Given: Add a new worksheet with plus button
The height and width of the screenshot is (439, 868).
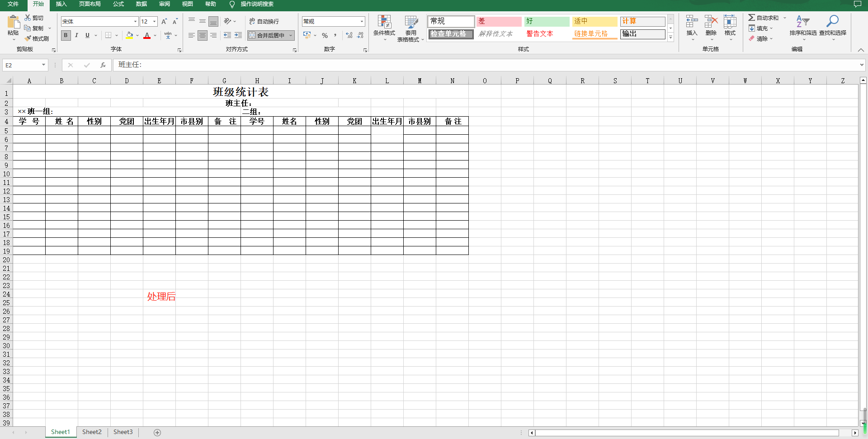Looking at the screenshot, I should coord(157,432).
